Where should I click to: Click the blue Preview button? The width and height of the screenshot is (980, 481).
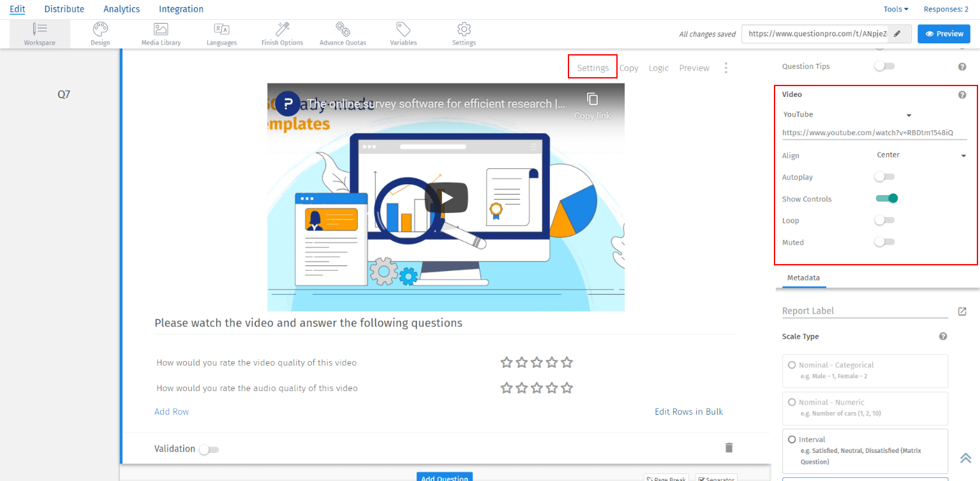tap(944, 33)
